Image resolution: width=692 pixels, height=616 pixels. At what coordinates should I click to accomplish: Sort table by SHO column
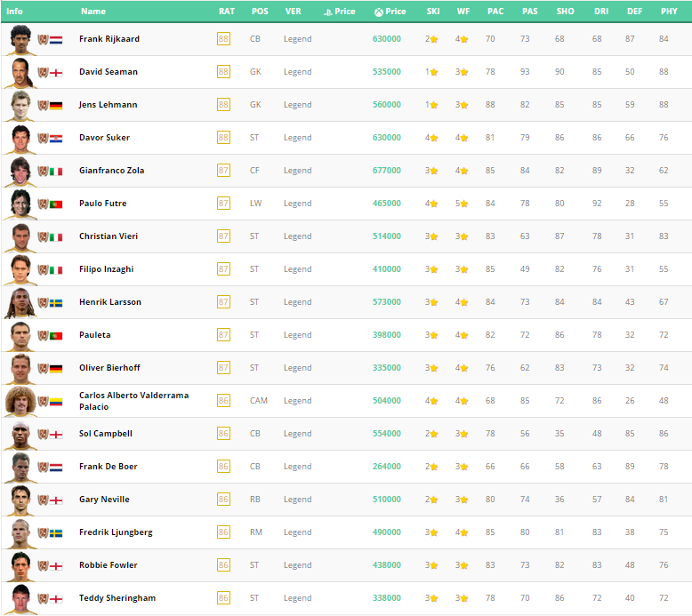pos(566,12)
